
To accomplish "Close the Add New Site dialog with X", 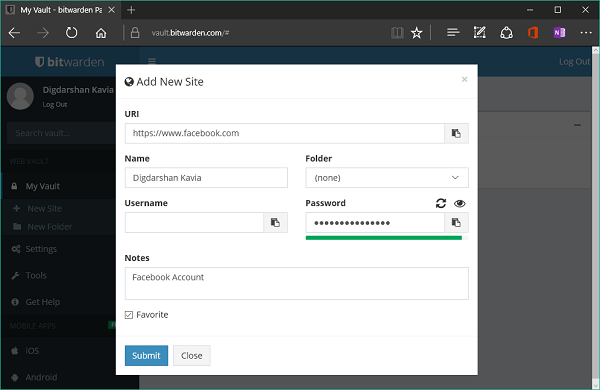I will pyautogui.click(x=464, y=79).
